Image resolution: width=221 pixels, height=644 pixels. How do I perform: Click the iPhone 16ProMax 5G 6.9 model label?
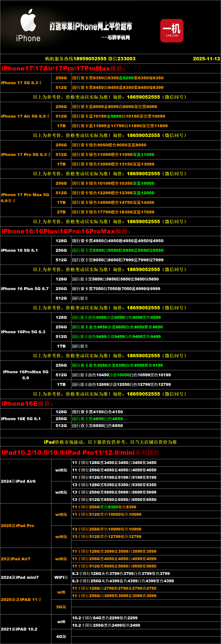(x=26, y=375)
